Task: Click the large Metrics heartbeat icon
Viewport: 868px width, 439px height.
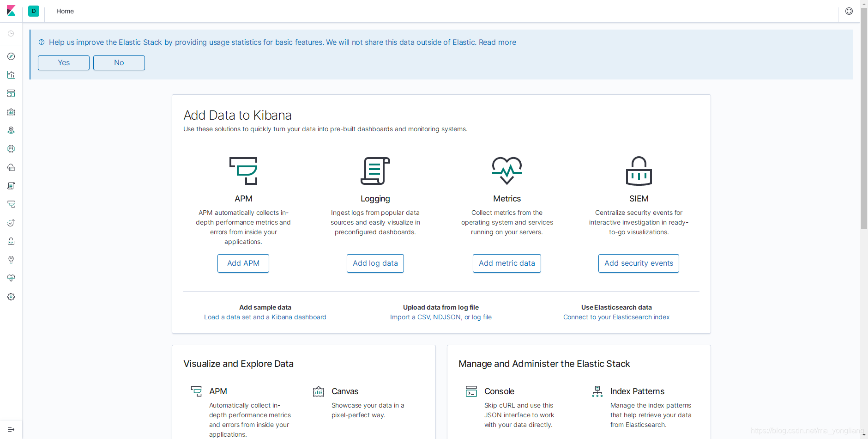Action: click(x=507, y=171)
